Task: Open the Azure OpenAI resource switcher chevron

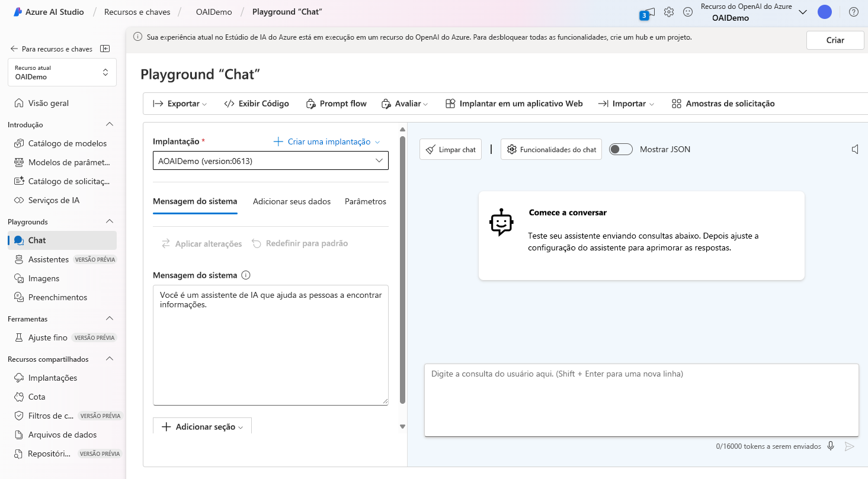Action: pyautogui.click(x=803, y=12)
